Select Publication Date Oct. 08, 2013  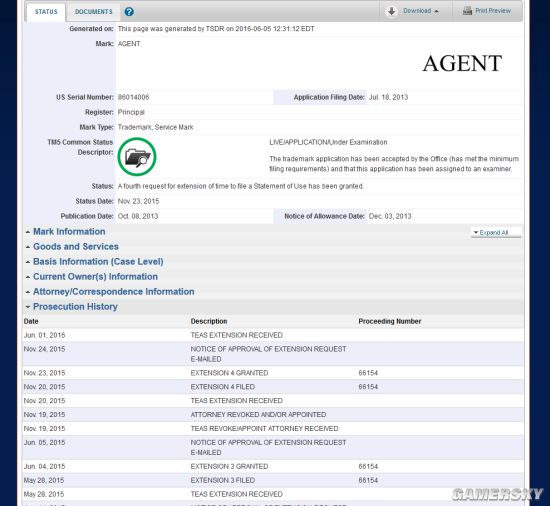tap(138, 216)
